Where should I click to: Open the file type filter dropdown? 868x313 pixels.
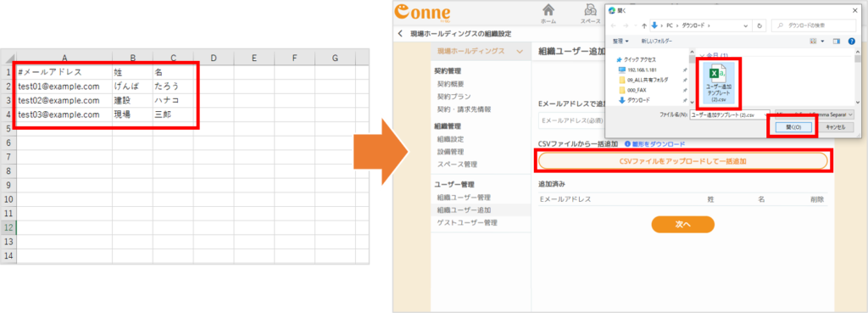pyautogui.click(x=815, y=115)
